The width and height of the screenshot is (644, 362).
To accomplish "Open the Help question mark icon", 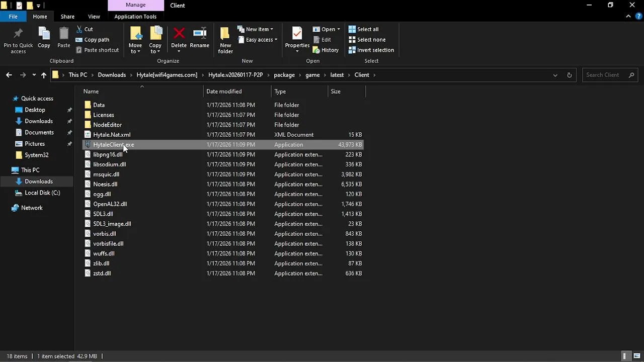I will [639, 17].
